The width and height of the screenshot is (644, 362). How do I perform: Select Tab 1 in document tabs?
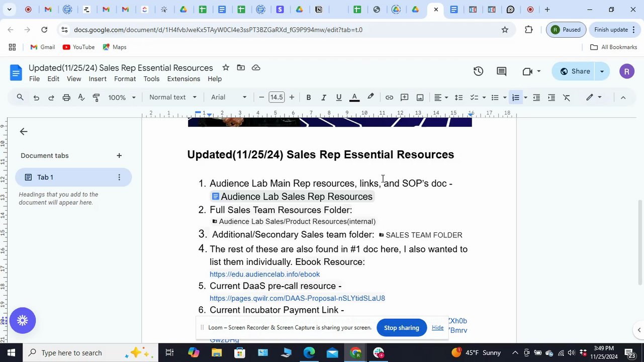tap(73, 177)
